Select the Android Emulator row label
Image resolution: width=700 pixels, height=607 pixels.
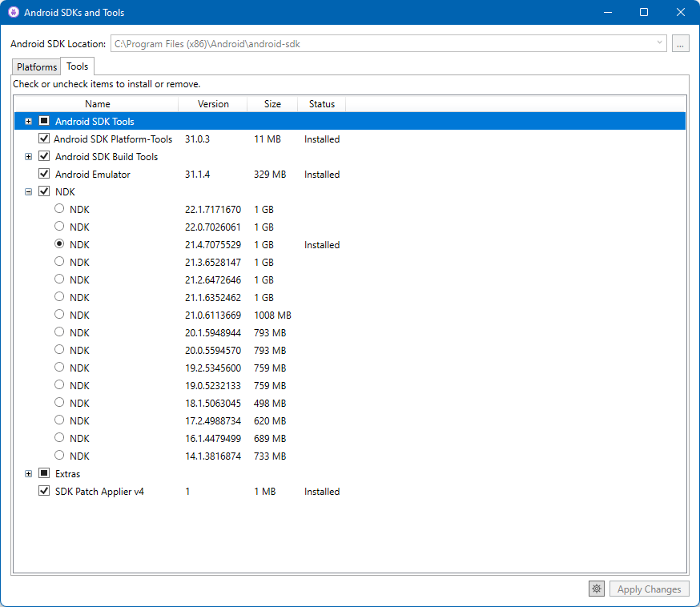[x=93, y=175]
